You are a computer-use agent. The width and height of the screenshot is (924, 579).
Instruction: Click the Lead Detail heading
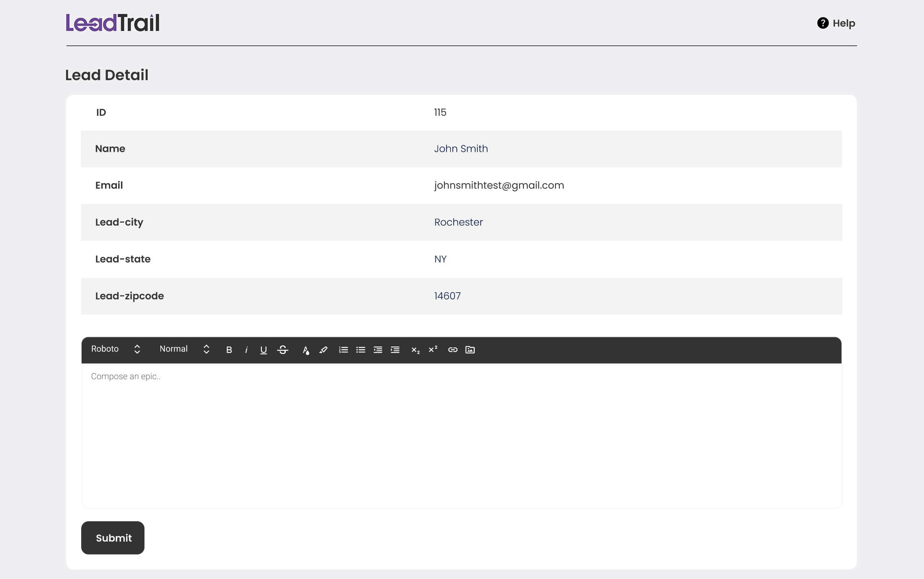click(x=107, y=75)
